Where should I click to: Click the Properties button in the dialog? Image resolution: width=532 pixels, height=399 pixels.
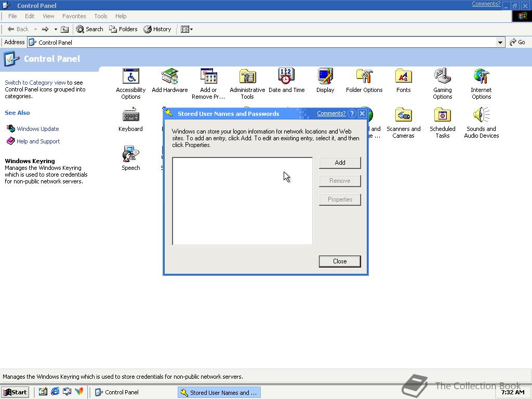[340, 199]
